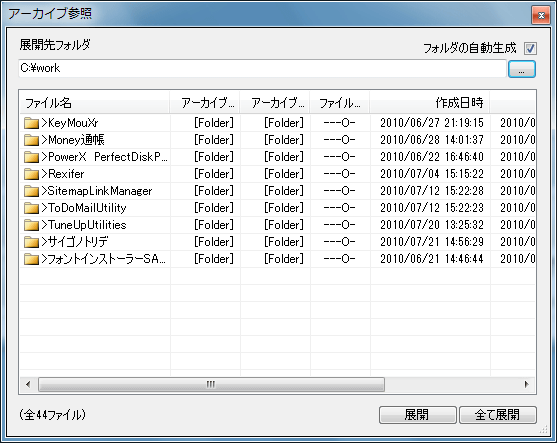The image size is (557, 443).
Task: Click the 全て展開 button
Action: [x=497, y=415]
